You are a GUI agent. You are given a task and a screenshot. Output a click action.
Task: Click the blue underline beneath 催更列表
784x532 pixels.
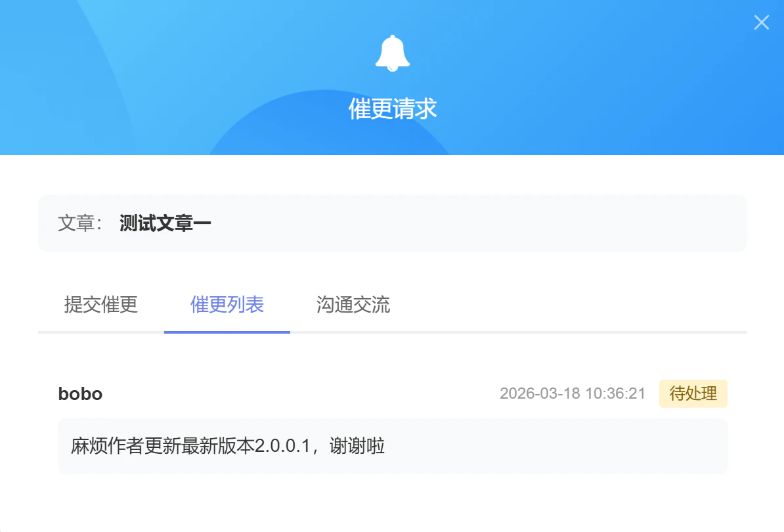pyautogui.click(x=227, y=332)
